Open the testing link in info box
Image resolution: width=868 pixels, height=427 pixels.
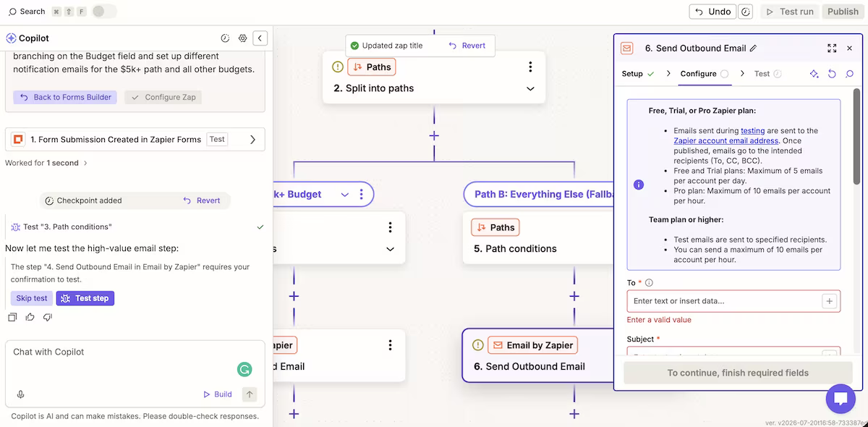[752, 131]
